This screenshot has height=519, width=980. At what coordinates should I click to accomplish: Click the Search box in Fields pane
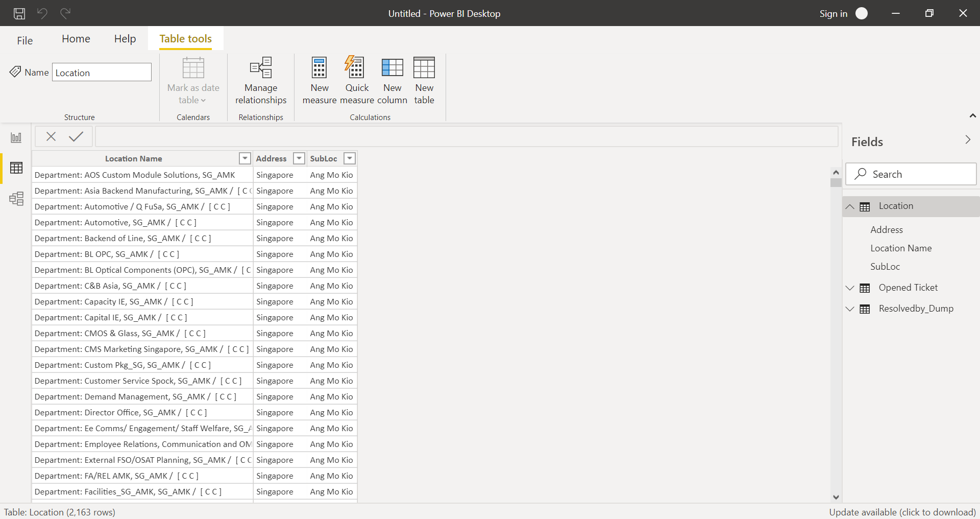pos(911,174)
